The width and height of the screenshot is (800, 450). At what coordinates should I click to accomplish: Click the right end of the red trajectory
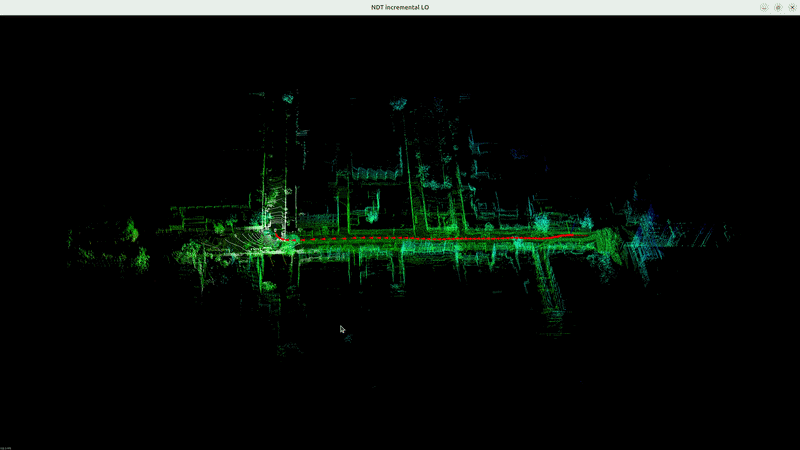click(570, 234)
